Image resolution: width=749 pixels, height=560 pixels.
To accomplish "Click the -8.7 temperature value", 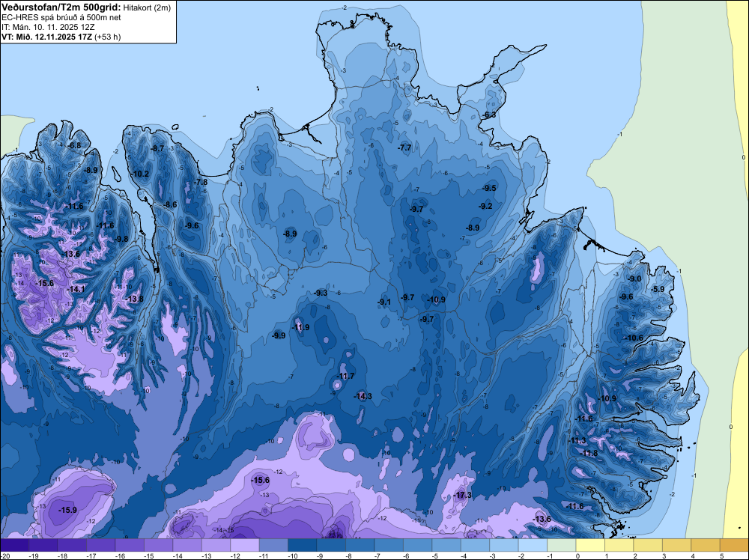I will point(157,148).
